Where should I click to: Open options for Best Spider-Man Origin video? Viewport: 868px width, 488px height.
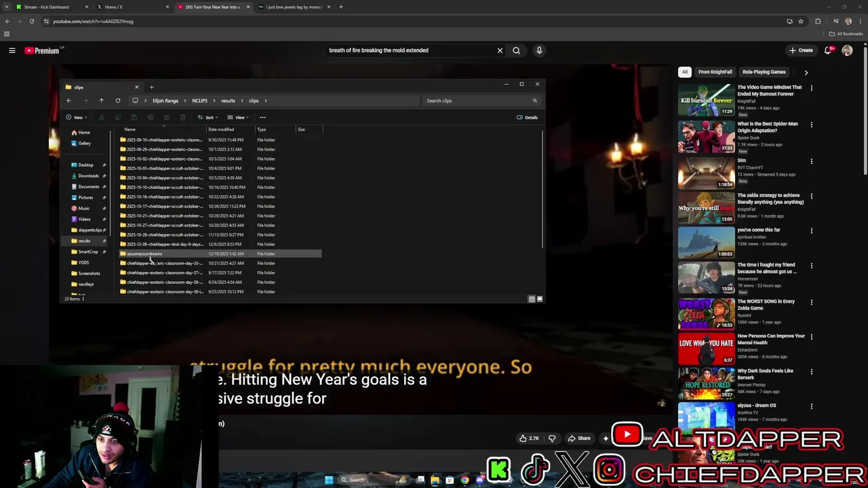(811, 125)
